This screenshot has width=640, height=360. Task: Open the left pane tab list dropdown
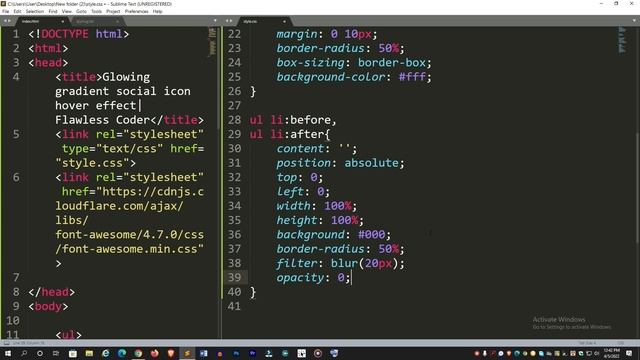pyautogui.click(x=215, y=21)
